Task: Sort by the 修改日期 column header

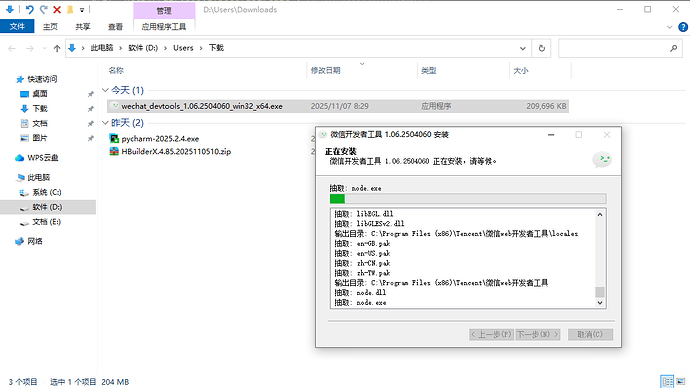Action: click(326, 70)
